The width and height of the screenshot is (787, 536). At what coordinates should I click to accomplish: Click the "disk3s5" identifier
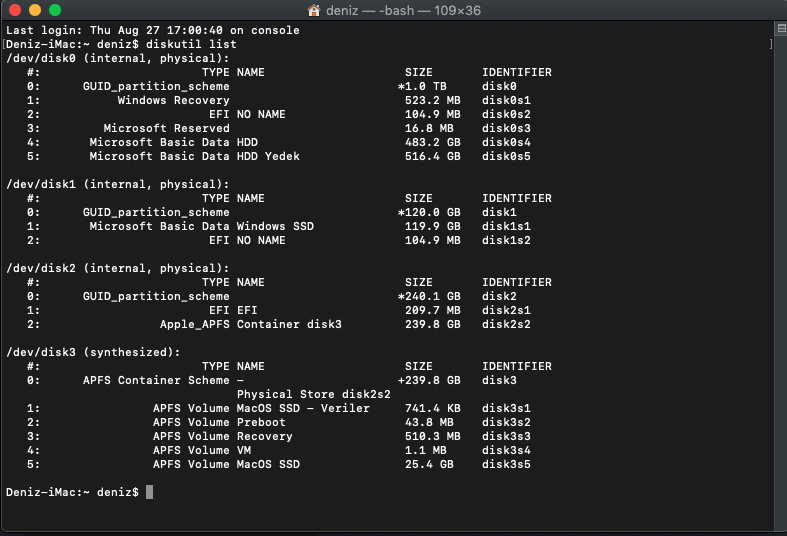pos(506,464)
